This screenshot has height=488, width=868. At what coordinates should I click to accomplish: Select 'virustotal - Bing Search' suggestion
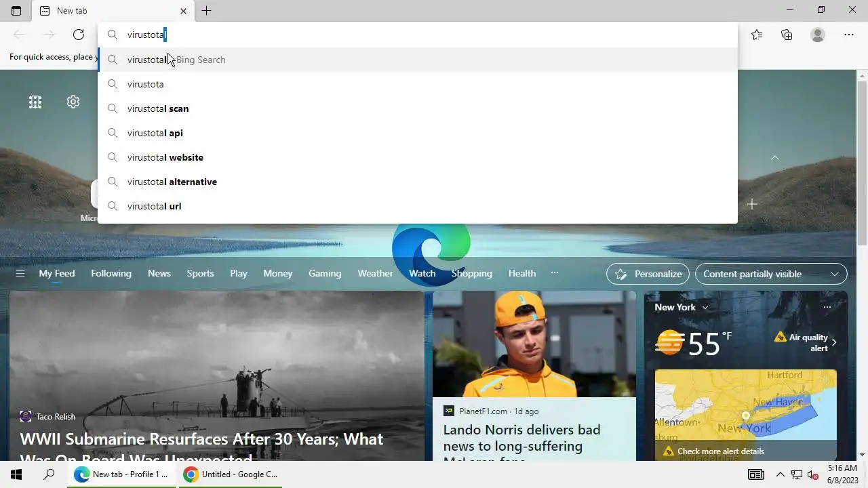click(417, 60)
